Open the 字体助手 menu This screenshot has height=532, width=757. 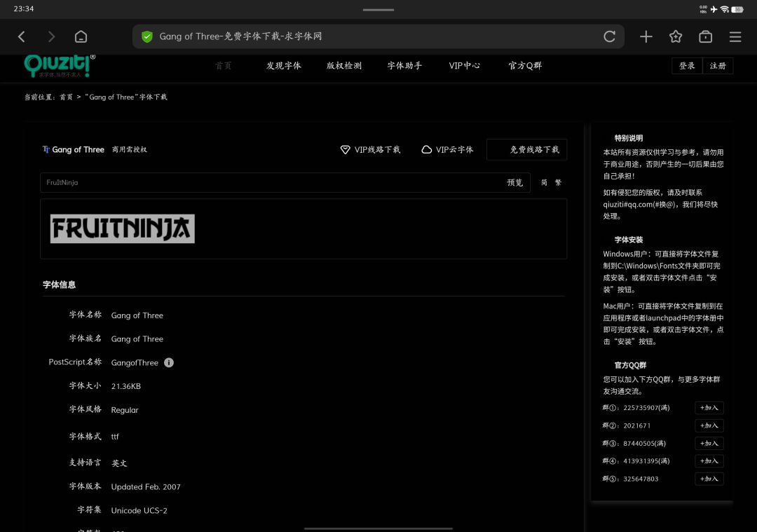(x=404, y=66)
